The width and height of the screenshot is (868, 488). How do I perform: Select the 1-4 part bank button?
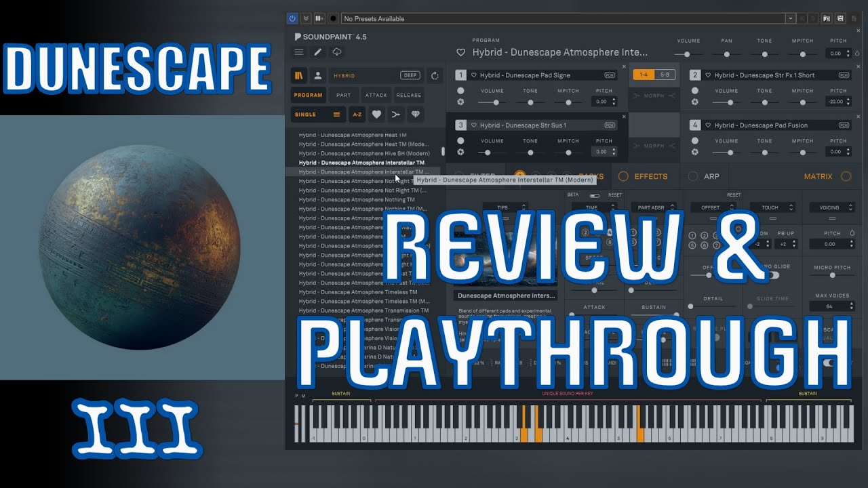click(644, 75)
